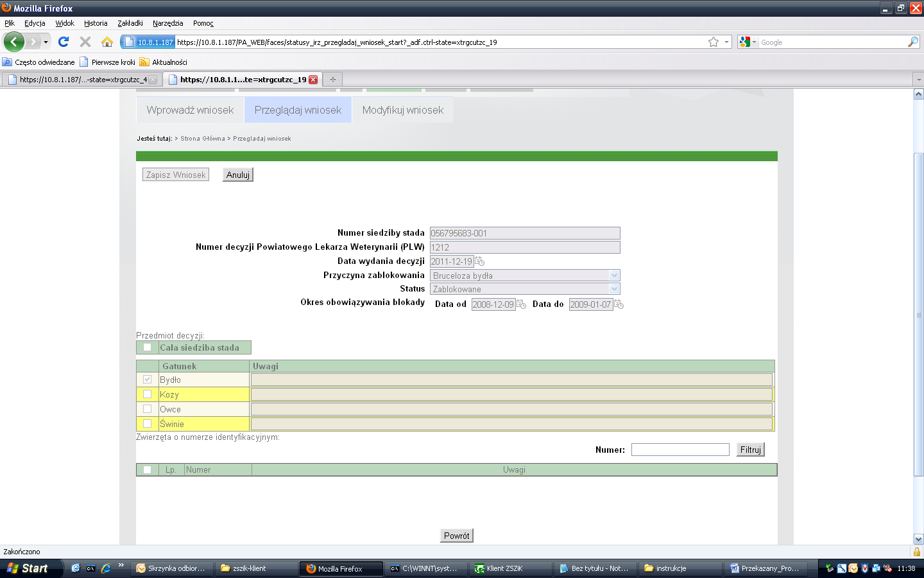This screenshot has width=924, height=578.
Task: Open the back/forward history dropdown arrow
Action: pyautogui.click(x=46, y=42)
